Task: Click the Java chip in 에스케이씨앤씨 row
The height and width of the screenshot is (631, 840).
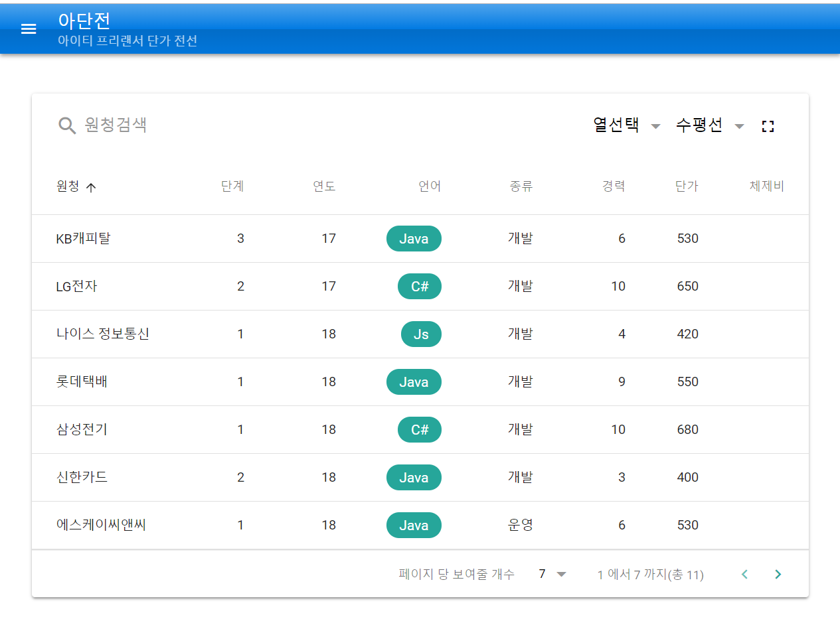Action: click(414, 526)
